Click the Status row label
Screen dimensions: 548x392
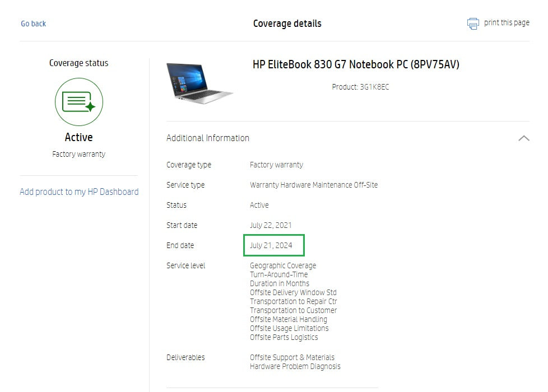pyautogui.click(x=177, y=205)
